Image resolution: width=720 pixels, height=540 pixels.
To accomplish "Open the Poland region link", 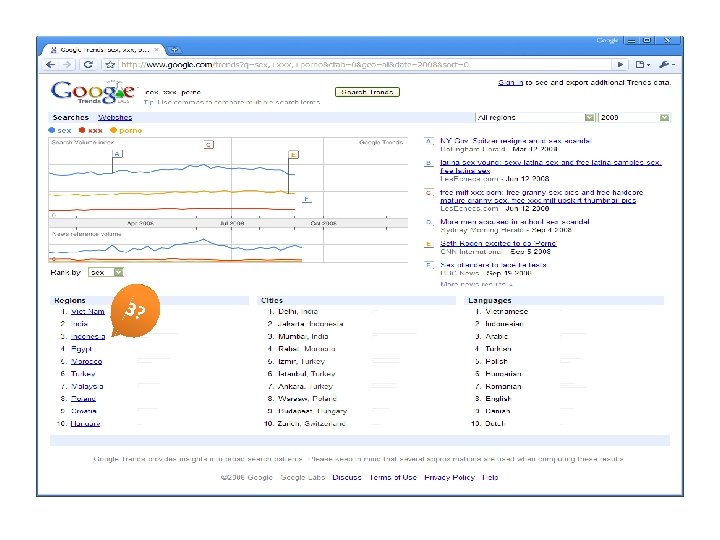I will point(83,399).
